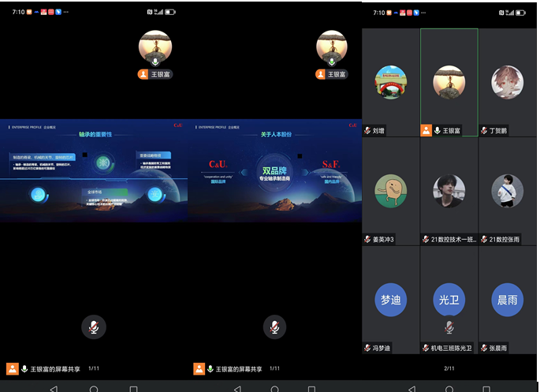The width and height of the screenshot is (540, 392).
Task: Toggle the gray muted mic under 光卫 avatar
Action: [x=449, y=327]
